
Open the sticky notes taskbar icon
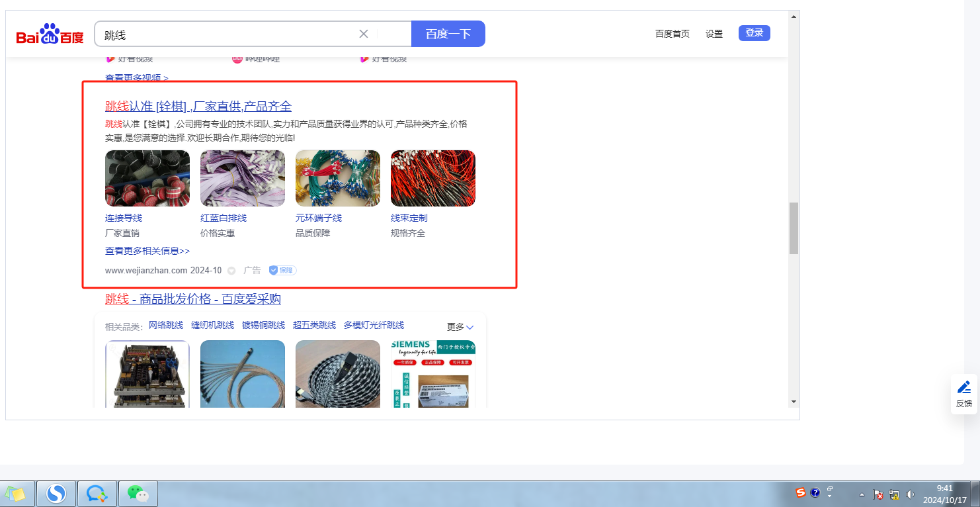[16, 494]
